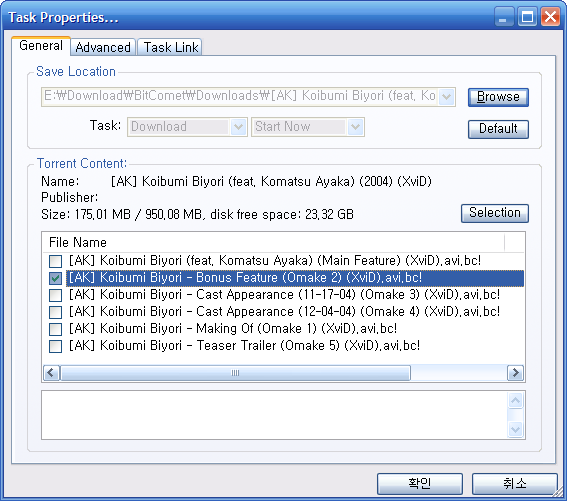Check the Making Of Omake 1 checkbox
Viewport: 567px width, 501px height.
(55, 329)
